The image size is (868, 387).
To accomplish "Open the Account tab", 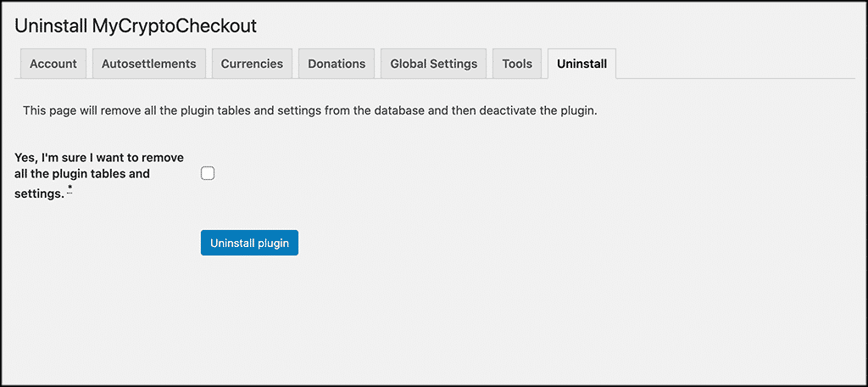I will point(53,64).
